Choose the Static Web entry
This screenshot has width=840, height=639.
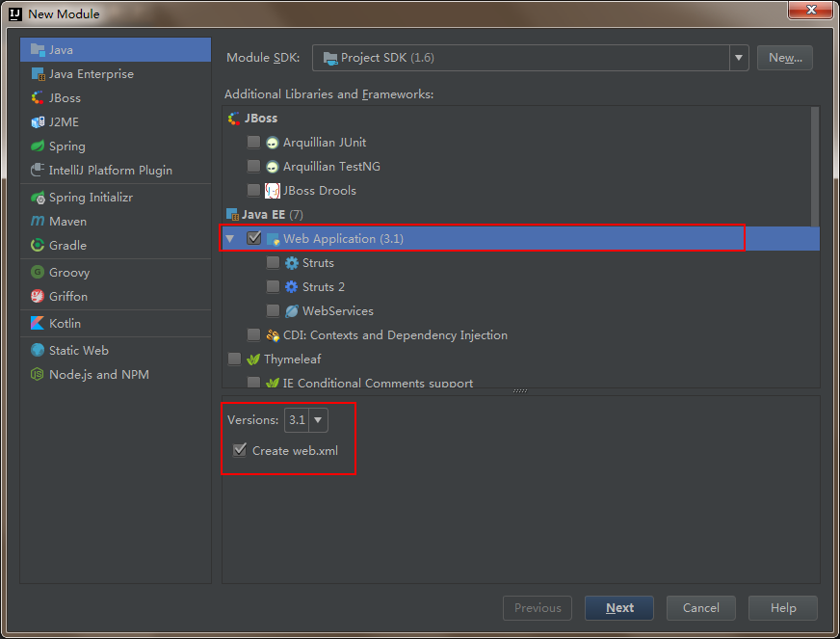coord(116,350)
